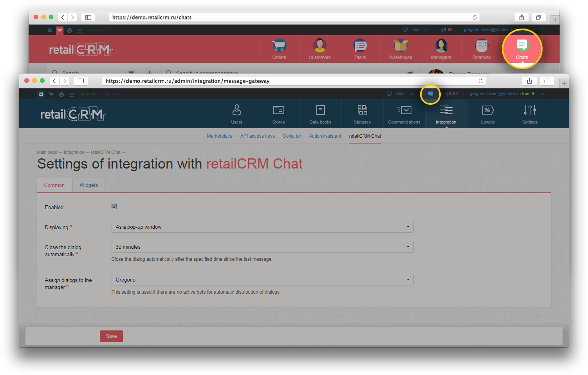Click the share button in front browser window
The image size is (588, 375).
click(529, 81)
